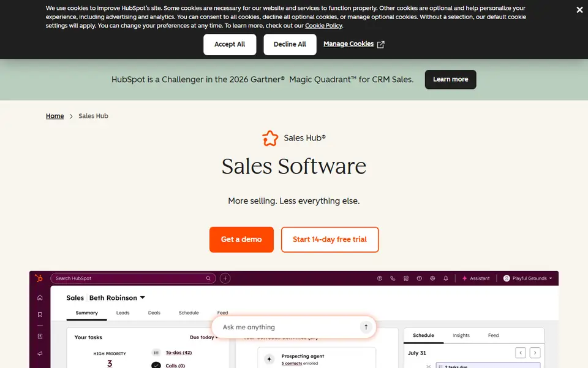Screen dimensions: 588x368
Task: Click the Assistant sparkle icon
Action: [x=465, y=278]
